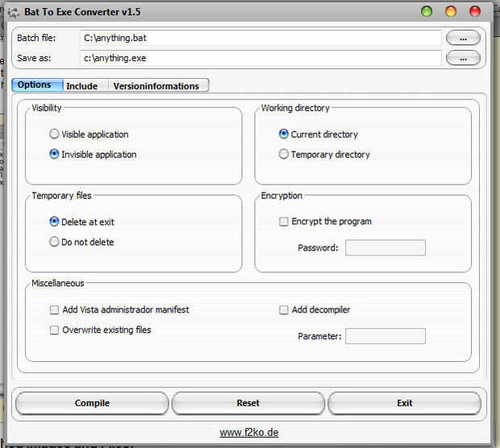Click the orange window button
500x448 pixels.
pyautogui.click(x=451, y=11)
